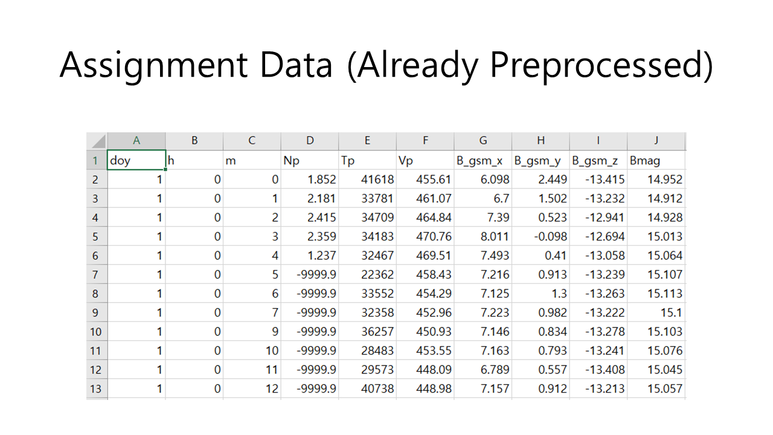Select cell with value 1.502

click(540, 199)
